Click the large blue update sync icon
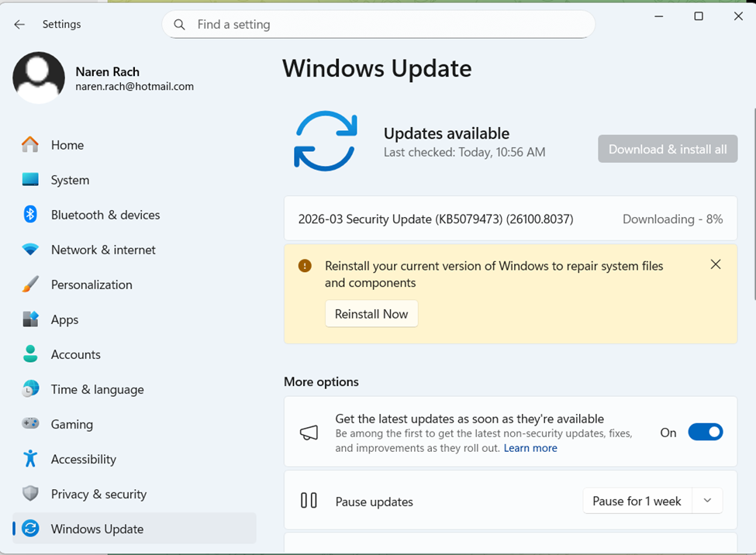The height and width of the screenshot is (555, 756). [x=326, y=141]
